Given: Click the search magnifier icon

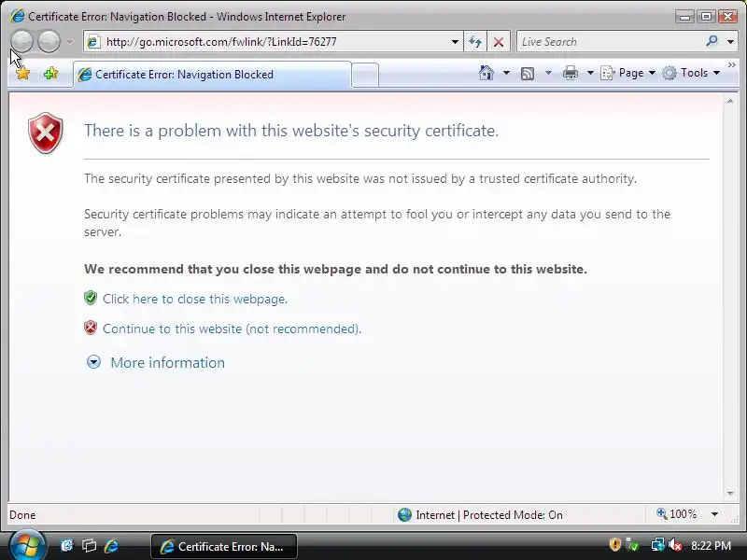Looking at the screenshot, I should 712,41.
